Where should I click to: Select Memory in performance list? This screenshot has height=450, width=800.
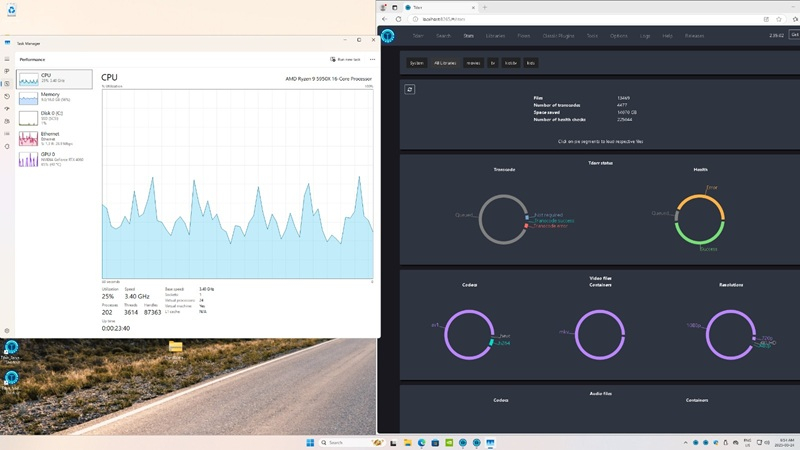[56, 97]
